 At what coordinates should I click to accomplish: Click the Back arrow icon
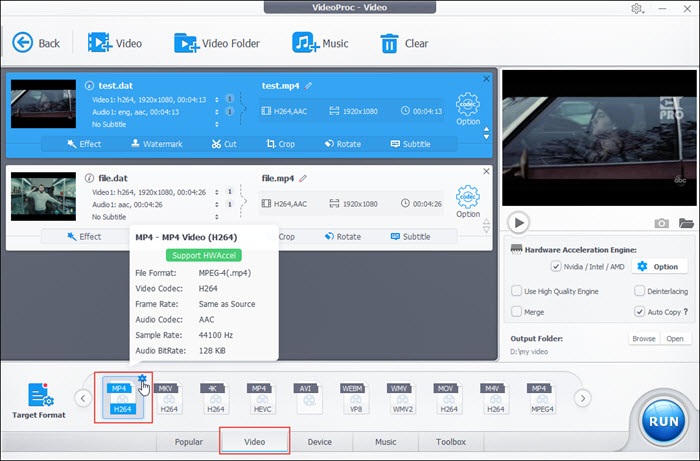(x=22, y=43)
